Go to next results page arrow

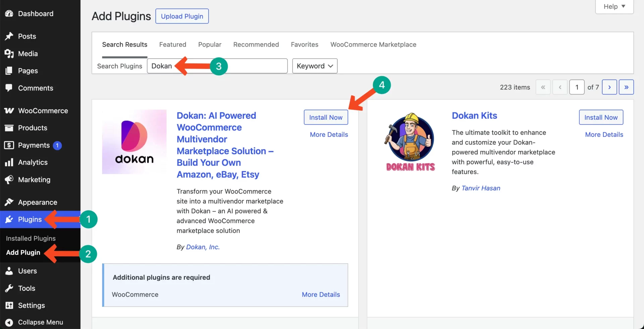coord(609,87)
